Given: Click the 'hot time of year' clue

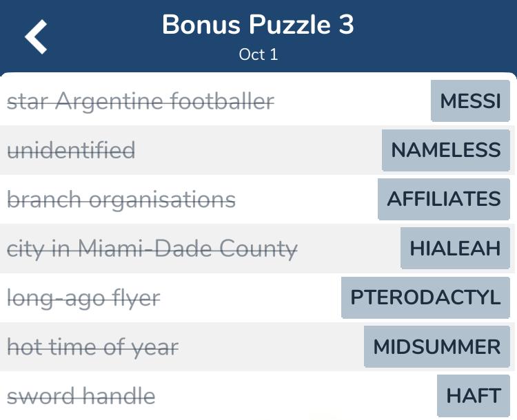Looking at the screenshot, I should [92, 347].
